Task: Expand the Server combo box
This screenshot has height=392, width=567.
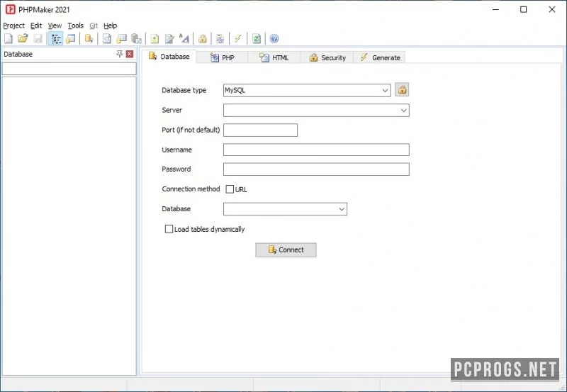Action: (x=403, y=111)
